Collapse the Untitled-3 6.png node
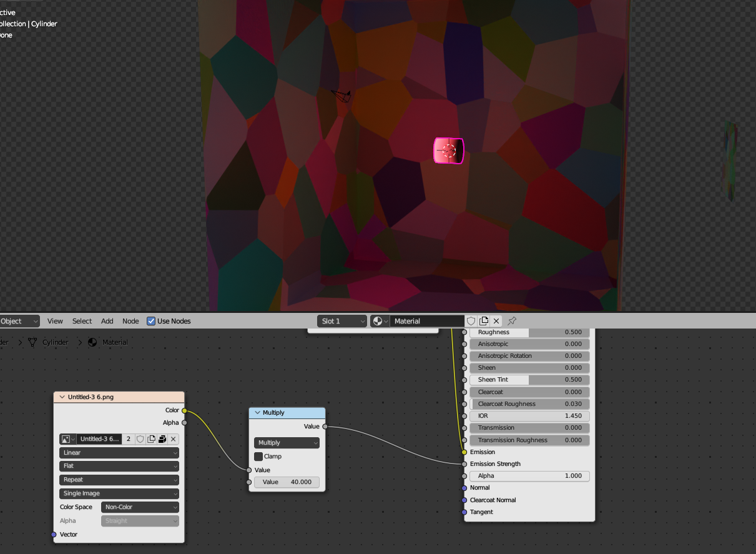Viewport: 756px width, 554px height. coord(62,397)
